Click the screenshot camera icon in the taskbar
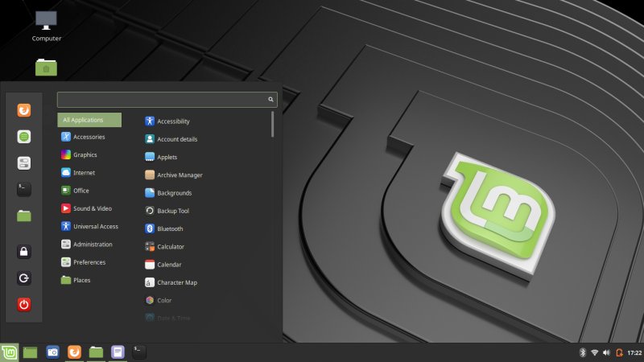This screenshot has width=644, height=362. pos(52,352)
